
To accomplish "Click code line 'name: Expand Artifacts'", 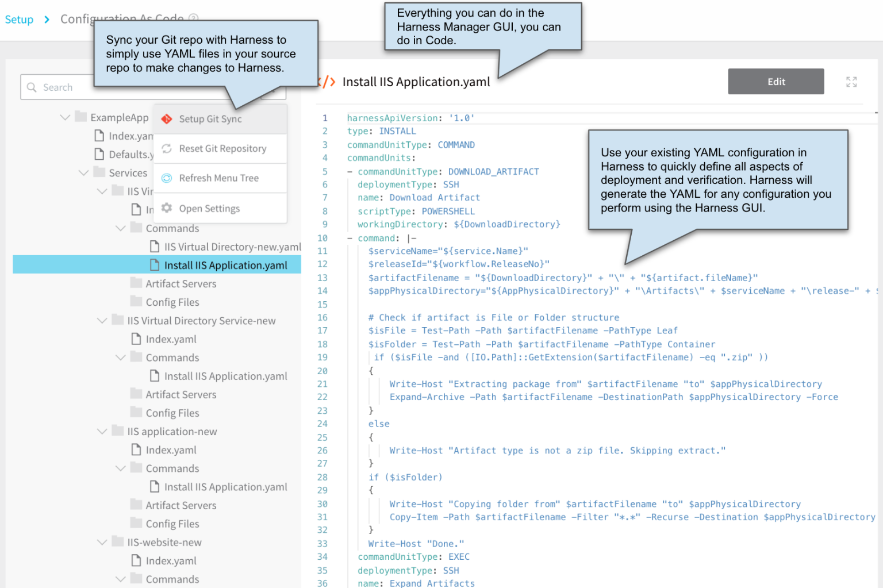I will pyautogui.click(x=416, y=583).
